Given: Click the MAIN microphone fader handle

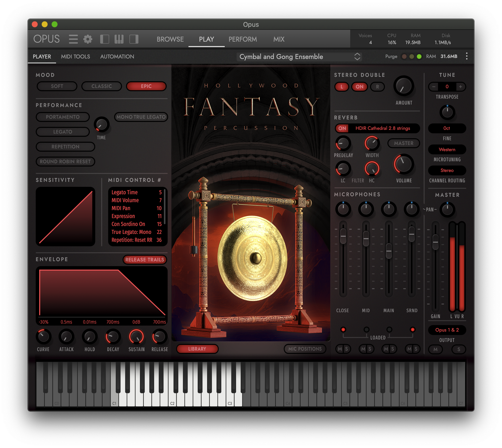Looking at the screenshot, I should [x=389, y=250].
